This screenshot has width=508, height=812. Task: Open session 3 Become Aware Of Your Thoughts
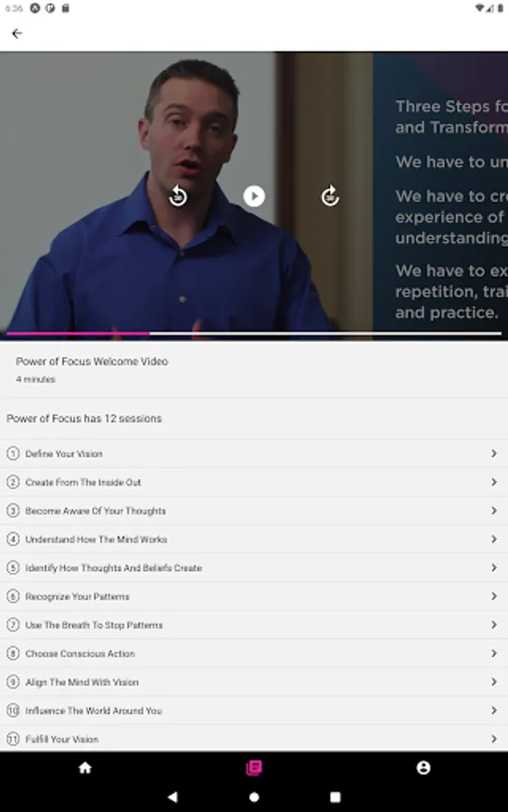tap(254, 511)
